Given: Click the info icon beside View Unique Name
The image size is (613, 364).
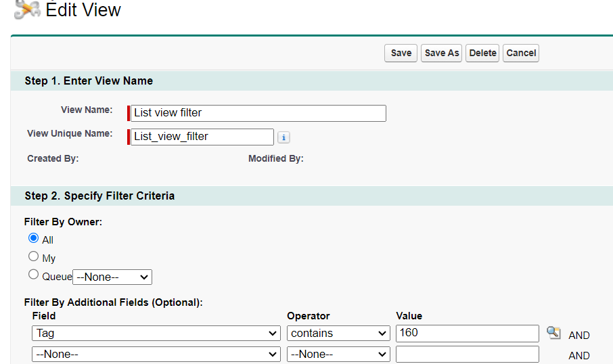Looking at the screenshot, I should coord(284,137).
